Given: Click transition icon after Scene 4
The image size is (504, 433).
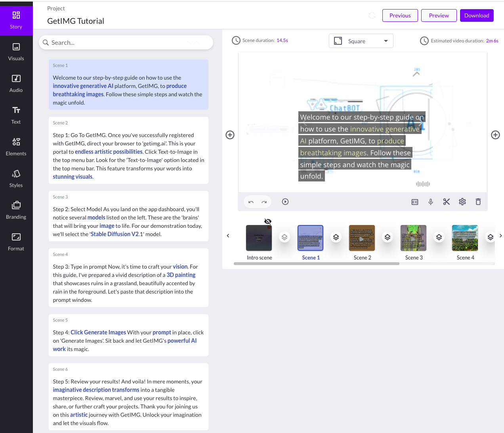Looking at the screenshot, I should 491,237.
